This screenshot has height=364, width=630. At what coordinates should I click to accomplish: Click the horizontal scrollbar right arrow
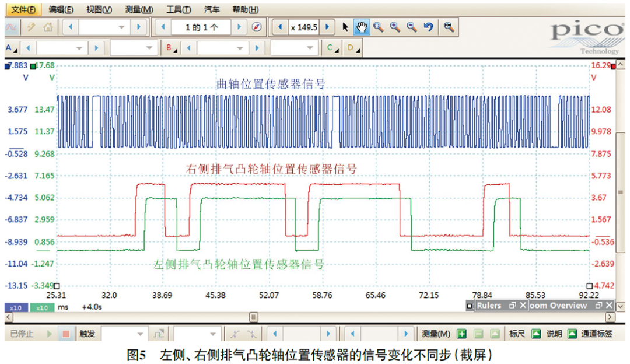pyautogui.click(x=610, y=317)
